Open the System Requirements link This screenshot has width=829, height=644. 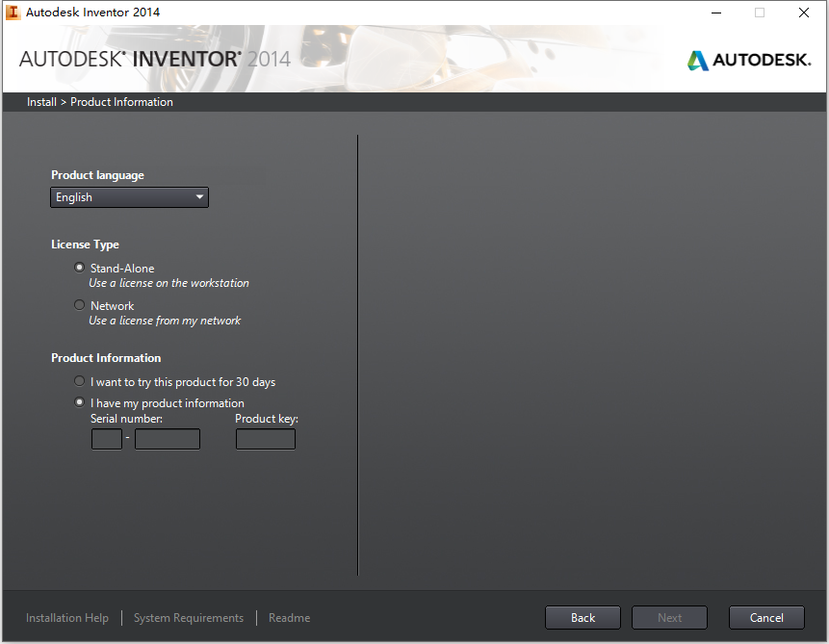click(x=189, y=618)
